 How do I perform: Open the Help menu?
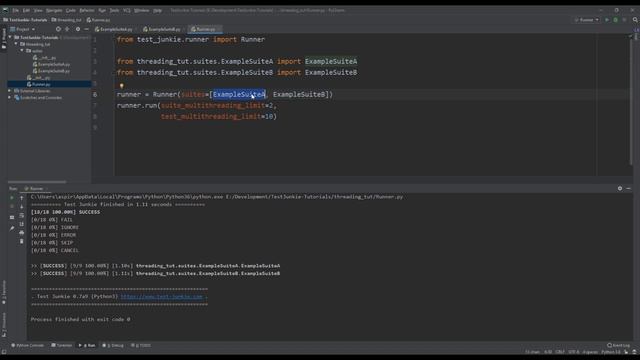tap(158, 10)
